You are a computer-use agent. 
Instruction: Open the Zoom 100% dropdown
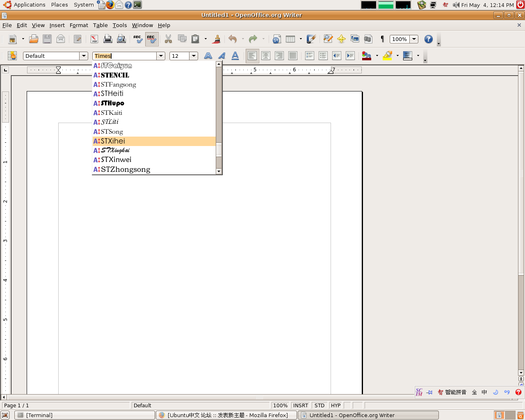click(x=414, y=39)
